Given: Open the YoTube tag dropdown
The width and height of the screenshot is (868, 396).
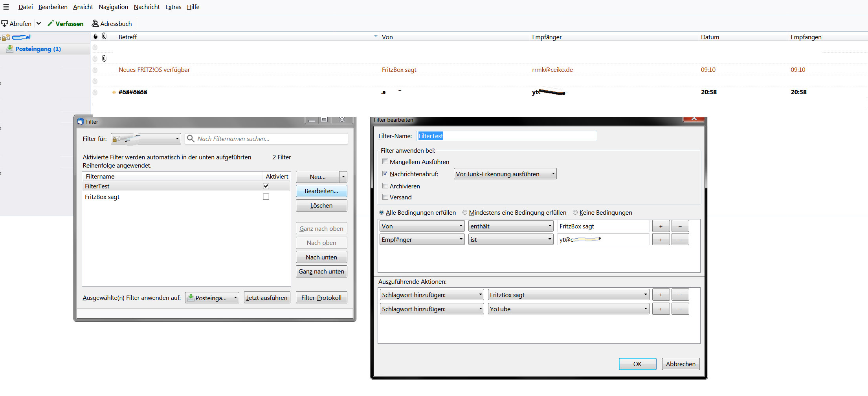Looking at the screenshot, I should [568, 309].
